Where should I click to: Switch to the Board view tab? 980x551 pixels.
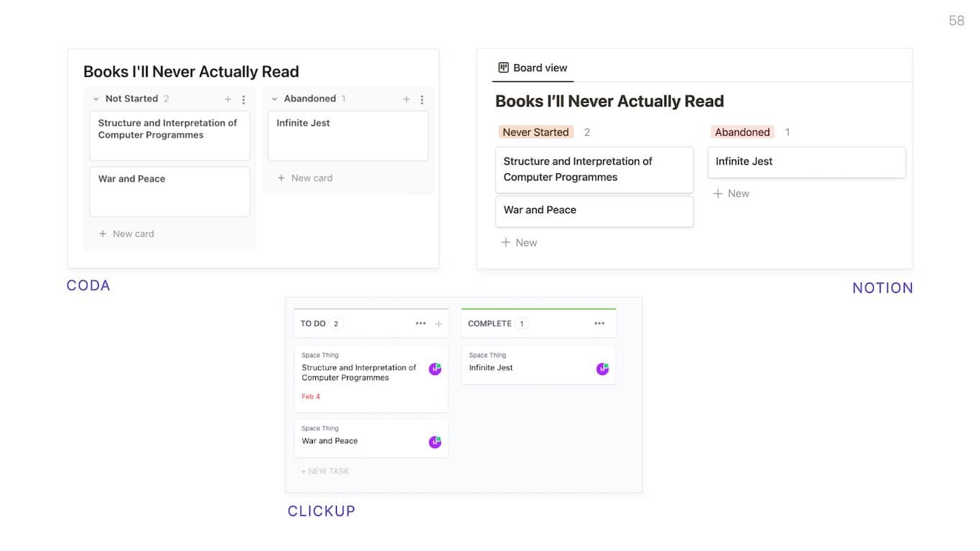tap(533, 68)
